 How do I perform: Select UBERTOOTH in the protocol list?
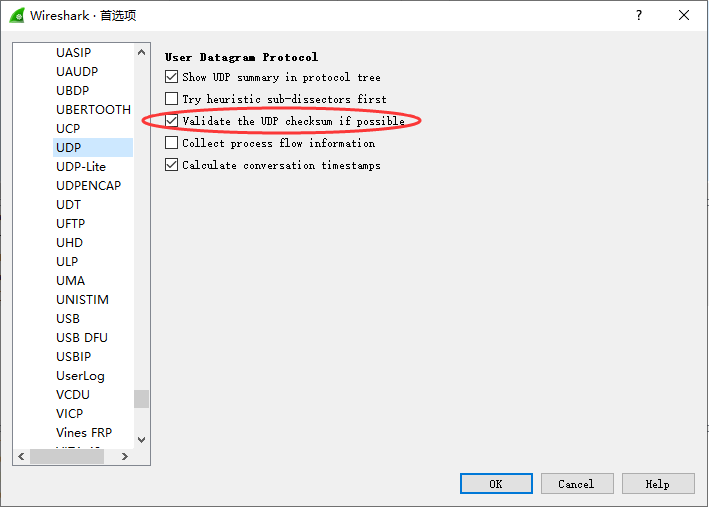coord(93,109)
